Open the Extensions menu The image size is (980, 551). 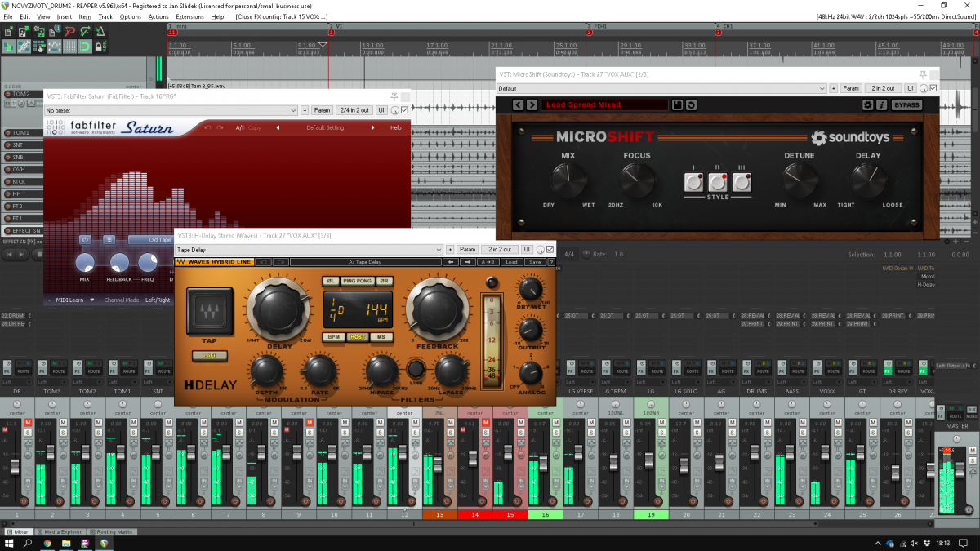pos(190,16)
